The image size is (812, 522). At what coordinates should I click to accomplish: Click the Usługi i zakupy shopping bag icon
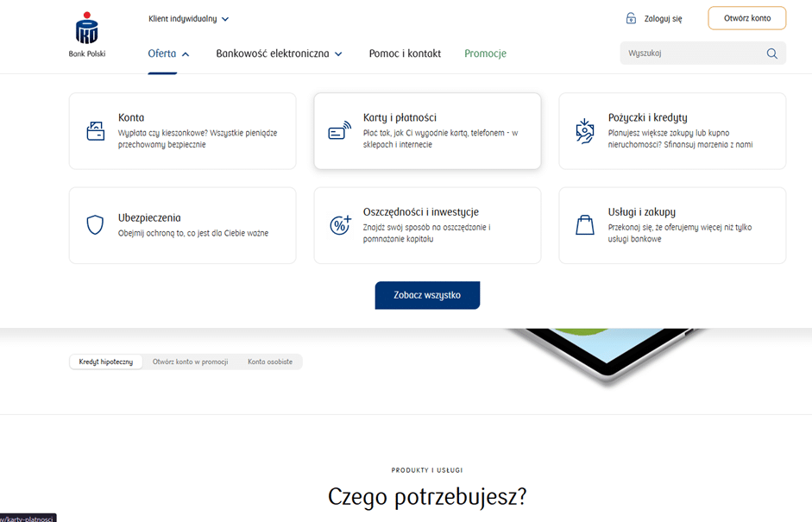point(585,225)
